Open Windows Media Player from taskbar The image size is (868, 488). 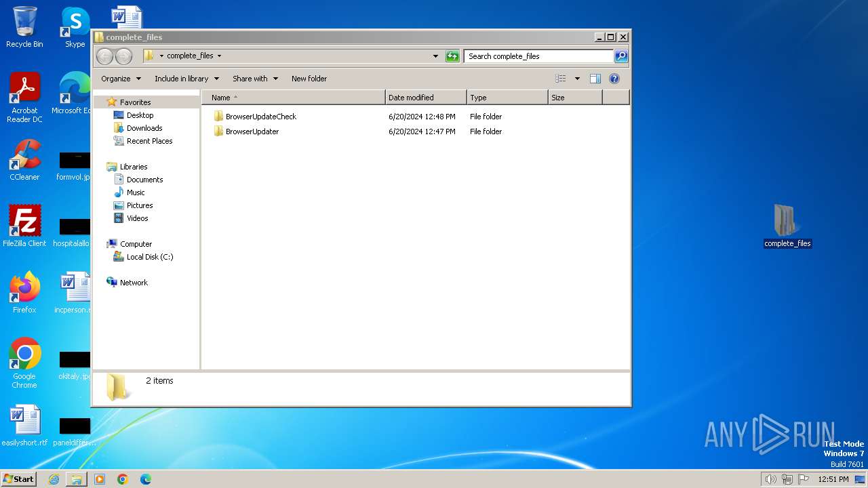(100, 479)
